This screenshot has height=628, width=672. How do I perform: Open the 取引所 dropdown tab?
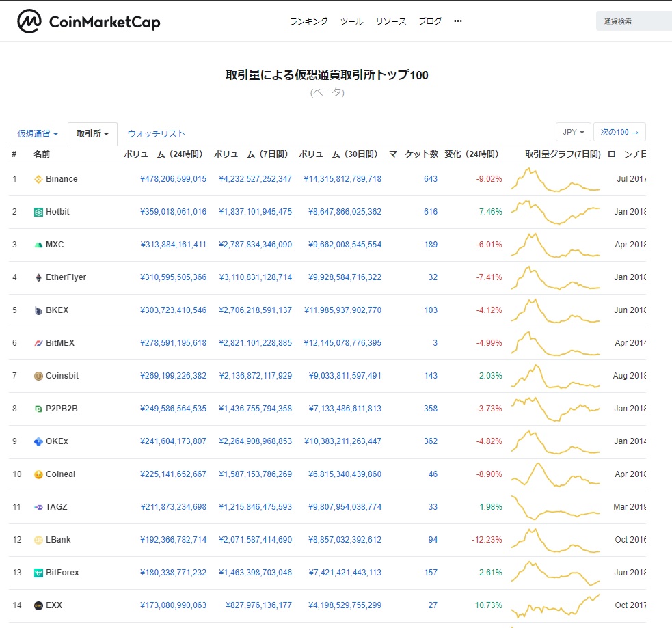tap(92, 134)
